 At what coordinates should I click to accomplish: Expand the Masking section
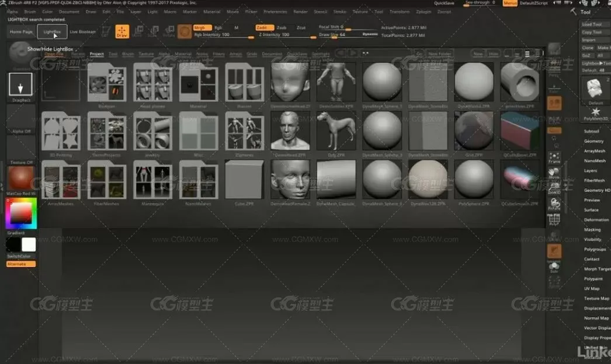pyautogui.click(x=592, y=230)
